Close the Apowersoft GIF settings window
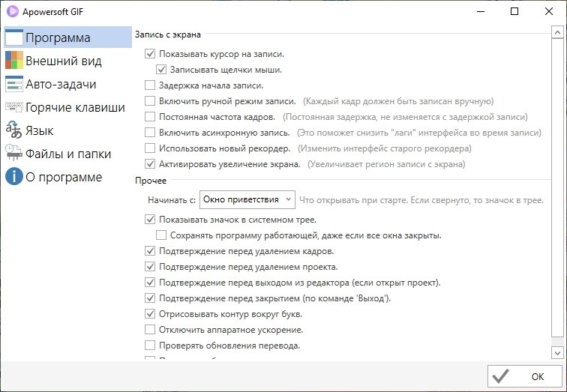This screenshot has width=567, height=392. click(x=548, y=11)
